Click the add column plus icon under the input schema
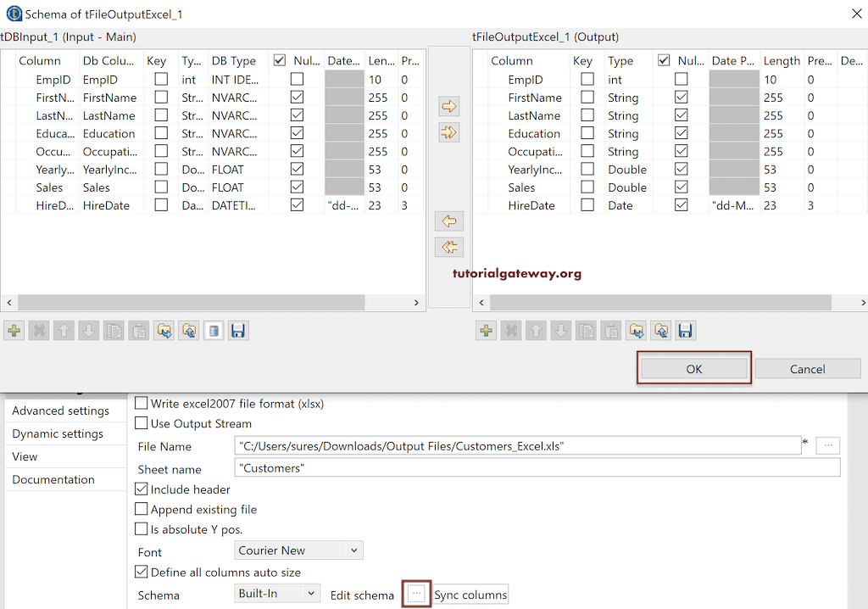This screenshot has width=868, height=609. click(14, 331)
